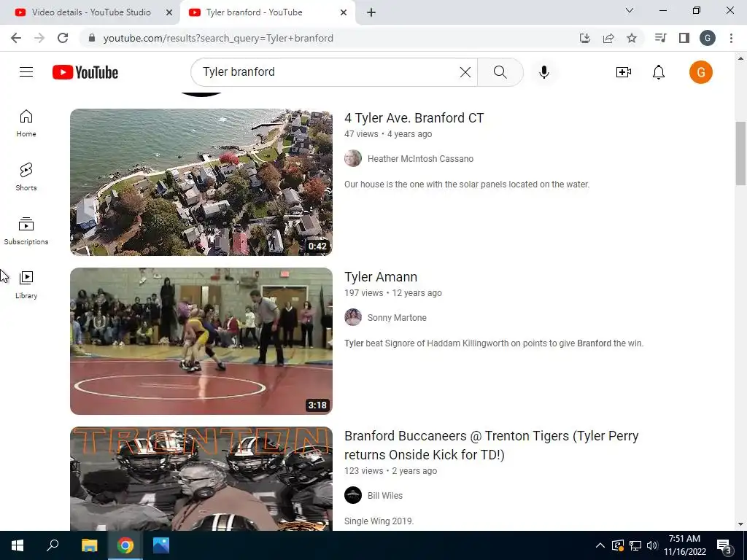Click 'Tyler beat Signore of Haddam Killingworth' description
The width and height of the screenshot is (747, 560).
[494, 343]
